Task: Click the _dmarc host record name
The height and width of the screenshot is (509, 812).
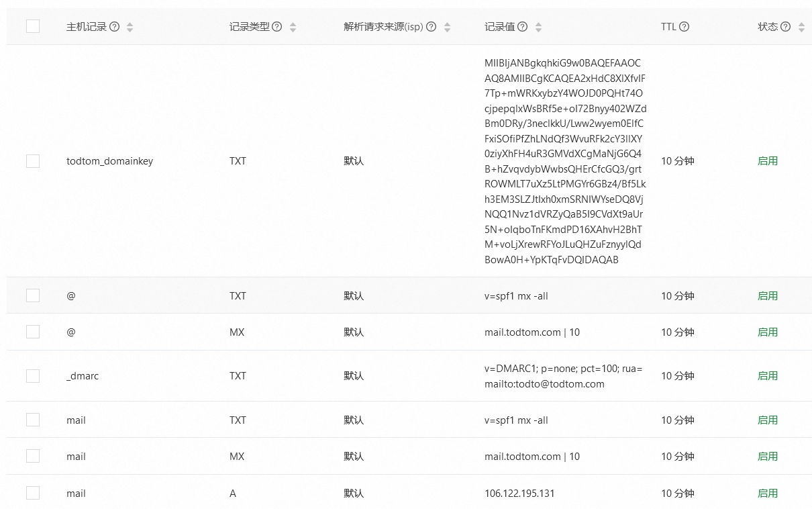Action: point(83,376)
